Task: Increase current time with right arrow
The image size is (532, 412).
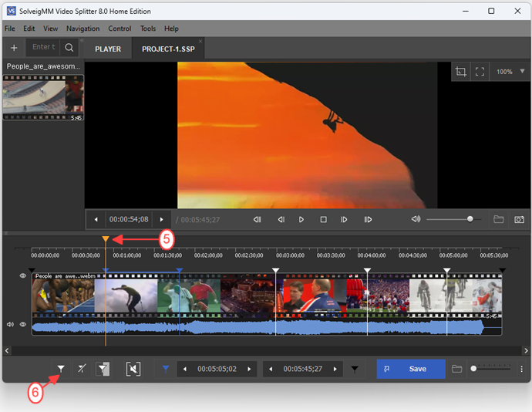Action: pos(161,220)
